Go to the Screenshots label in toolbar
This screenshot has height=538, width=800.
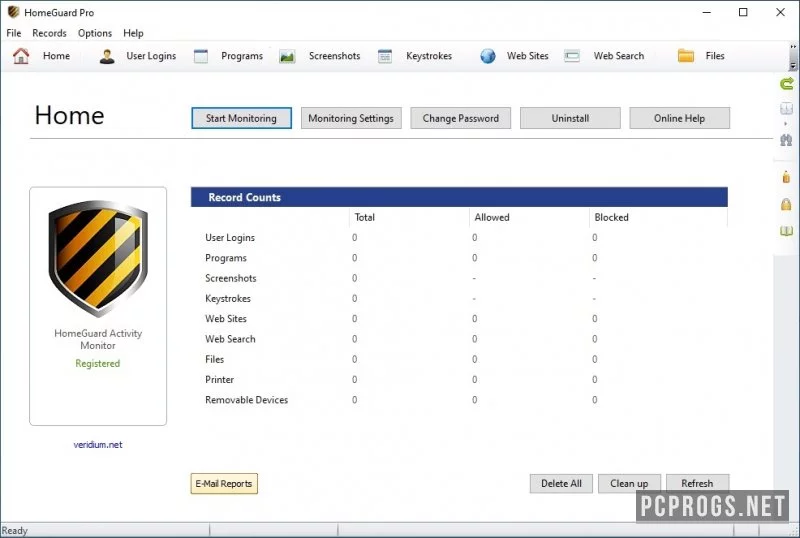(335, 56)
